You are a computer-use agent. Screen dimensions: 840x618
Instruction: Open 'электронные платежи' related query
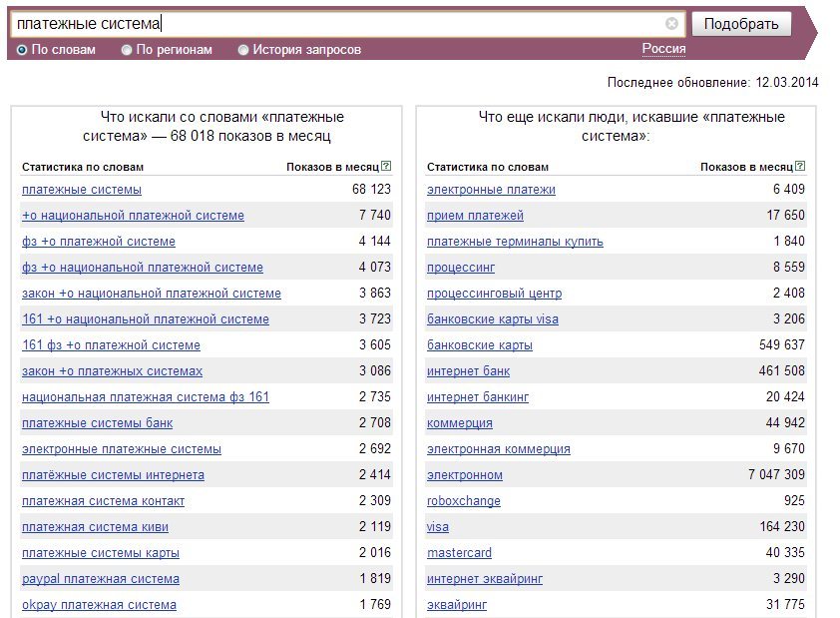491,190
